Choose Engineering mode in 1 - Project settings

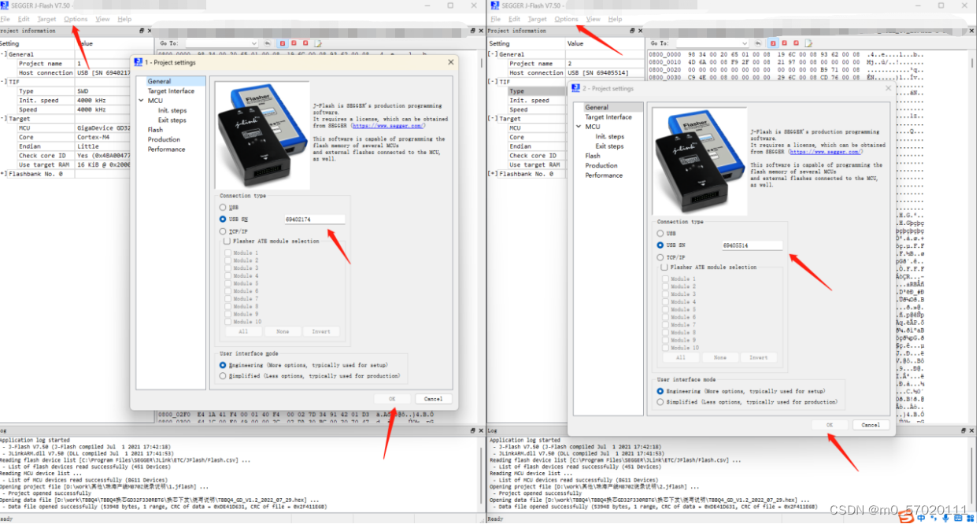(x=223, y=365)
